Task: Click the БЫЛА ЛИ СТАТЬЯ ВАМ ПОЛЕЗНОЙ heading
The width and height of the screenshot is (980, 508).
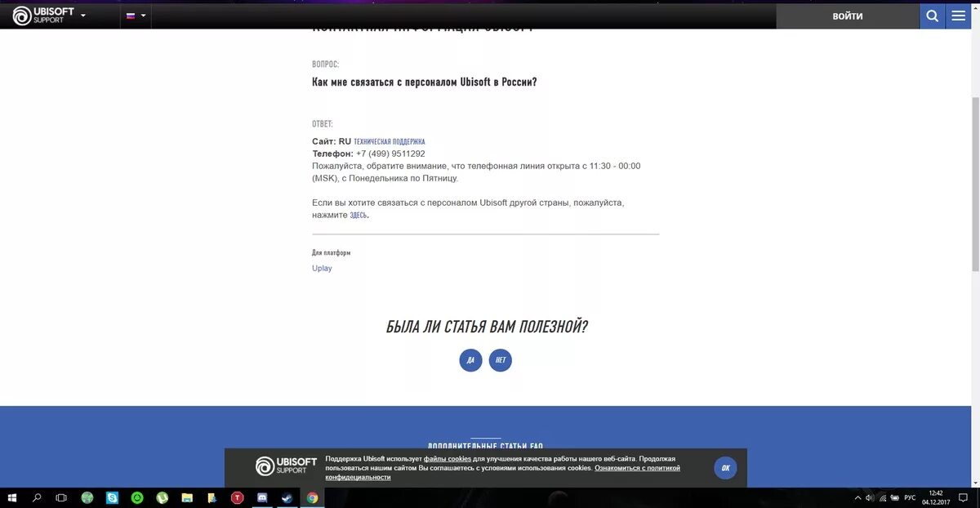Action: click(487, 327)
